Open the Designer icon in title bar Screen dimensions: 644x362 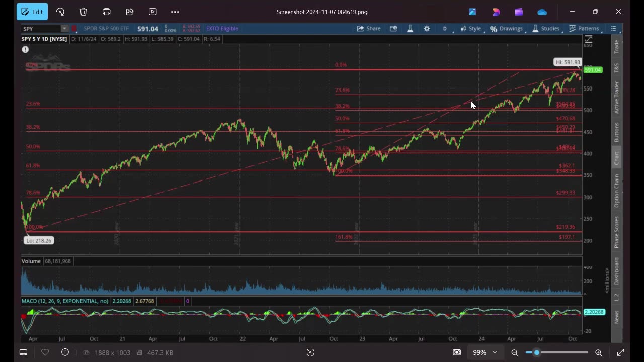(496, 12)
